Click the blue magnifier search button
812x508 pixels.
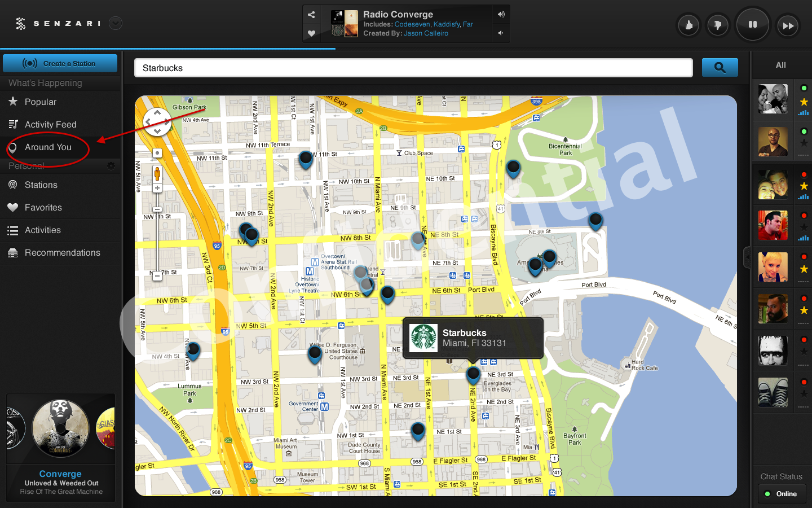click(720, 68)
